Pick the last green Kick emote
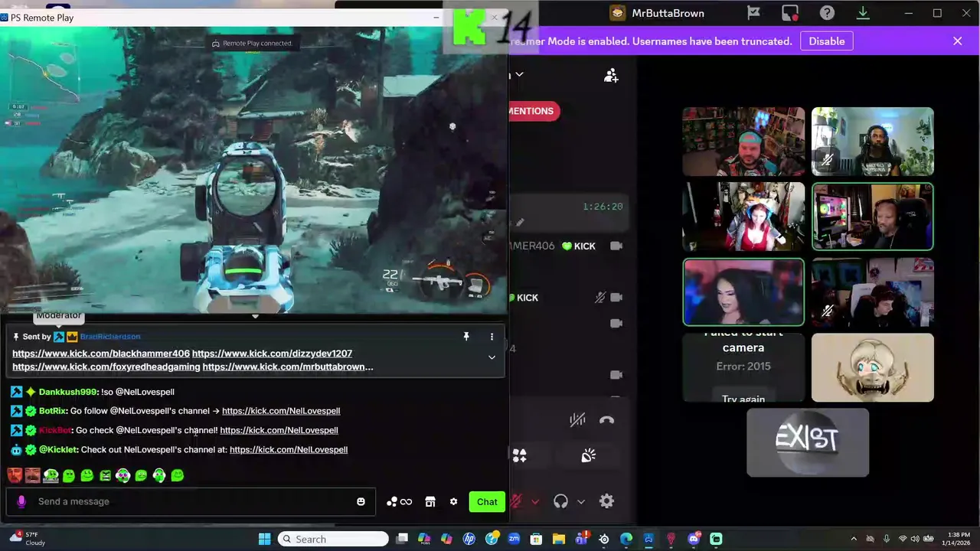The height and width of the screenshot is (551, 980). click(x=178, y=475)
